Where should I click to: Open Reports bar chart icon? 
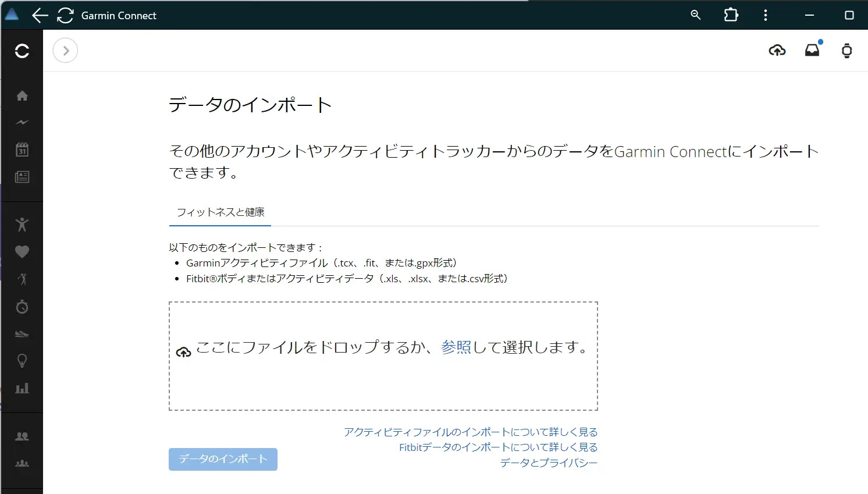[x=22, y=388]
